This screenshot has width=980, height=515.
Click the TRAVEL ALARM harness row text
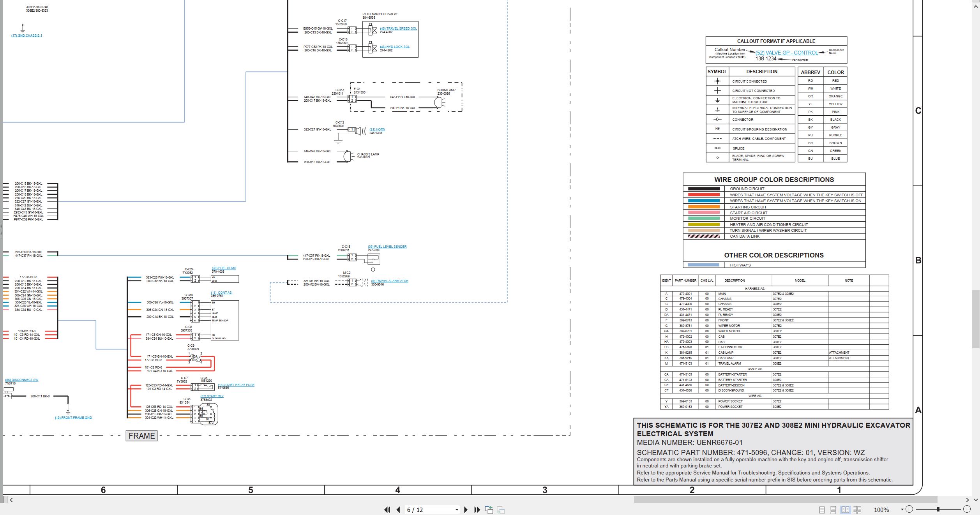(x=729, y=363)
